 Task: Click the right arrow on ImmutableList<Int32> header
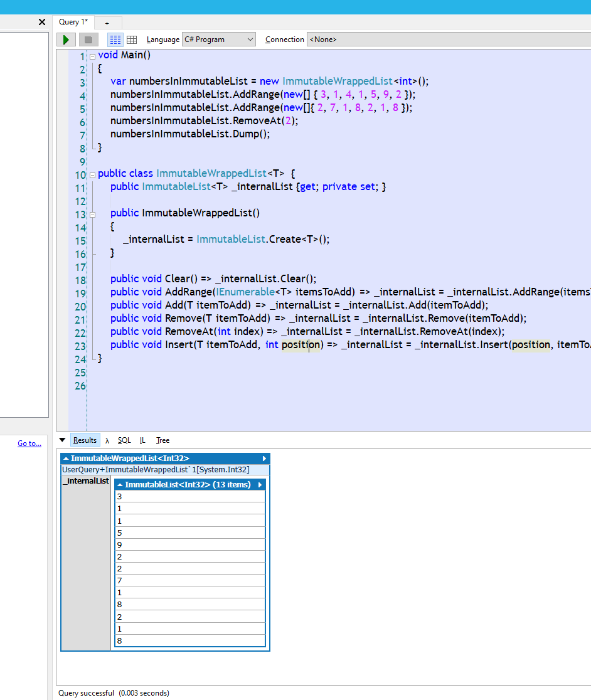[262, 484]
